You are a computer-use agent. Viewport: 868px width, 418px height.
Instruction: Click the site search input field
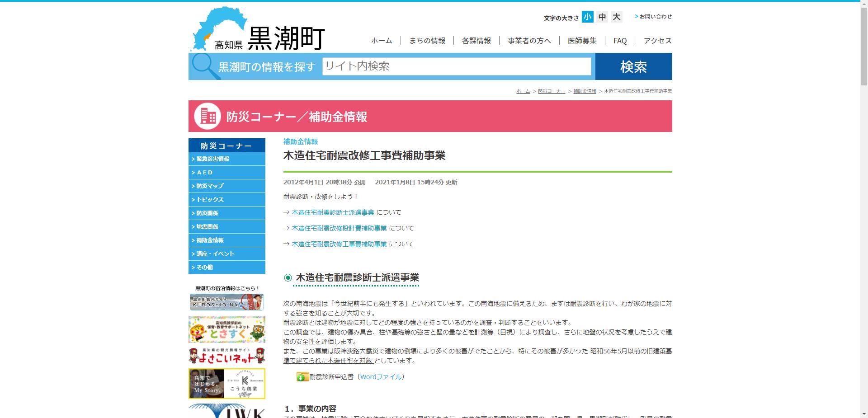coord(456,66)
